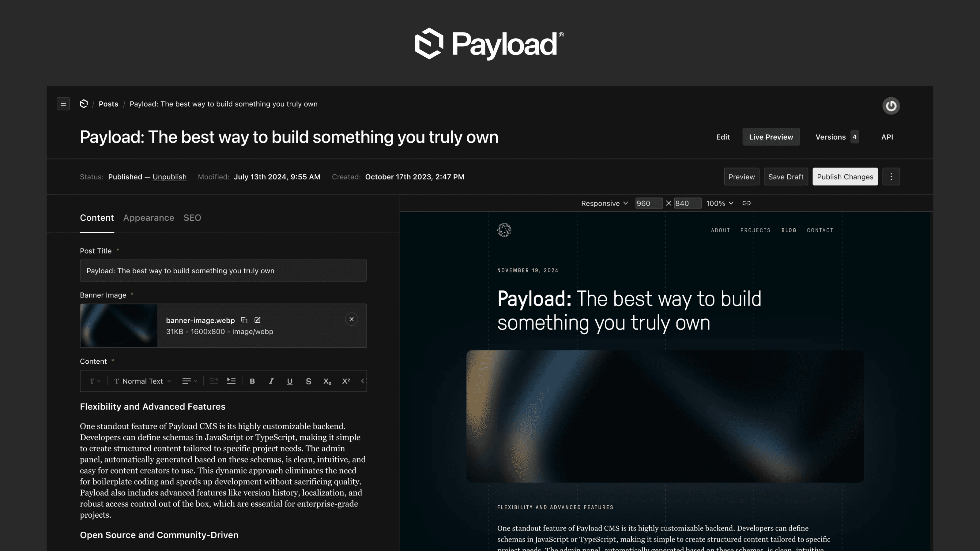Open the Responsive breakpoint dropdown
Screen dimensions: 980x551
pos(604,203)
